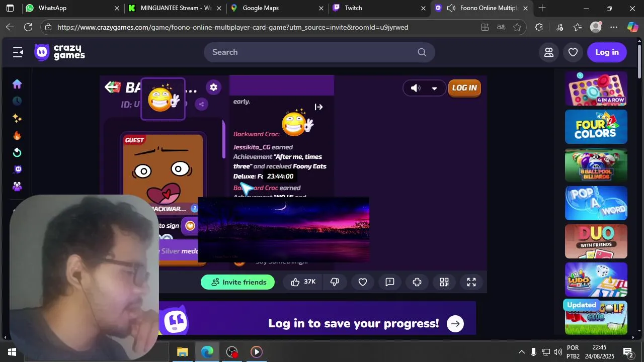Open the friends icon in site header

click(x=549, y=52)
